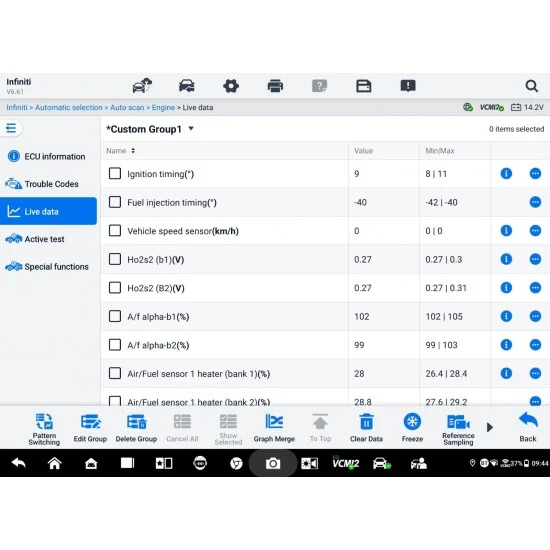Tap the Android home icon
This screenshot has width=550, height=550.
[x=54, y=463]
